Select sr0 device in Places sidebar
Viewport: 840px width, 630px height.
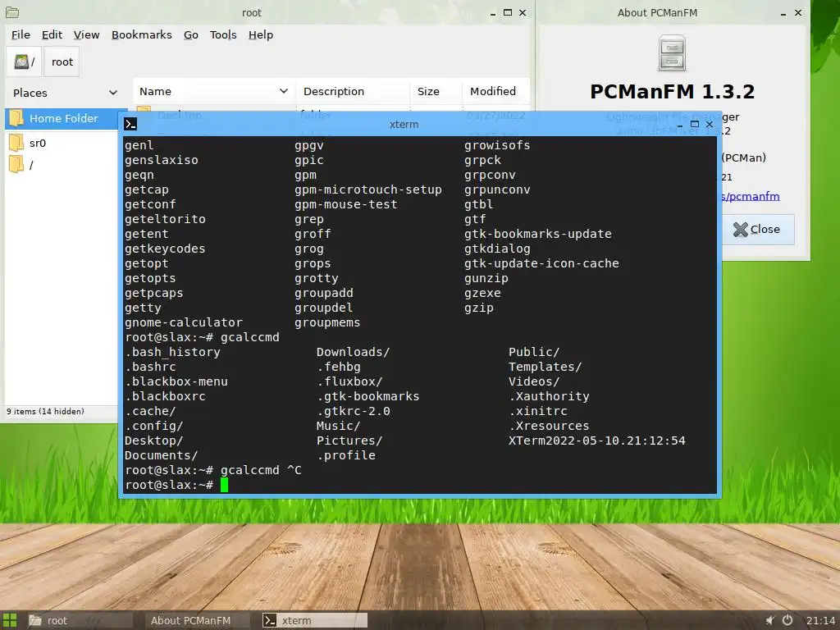click(x=38, y=143)
